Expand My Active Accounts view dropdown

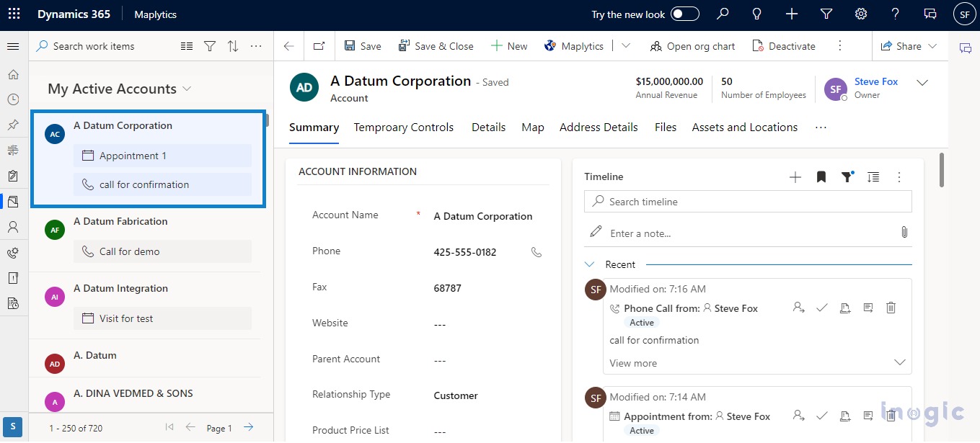[x=187, y=89]
